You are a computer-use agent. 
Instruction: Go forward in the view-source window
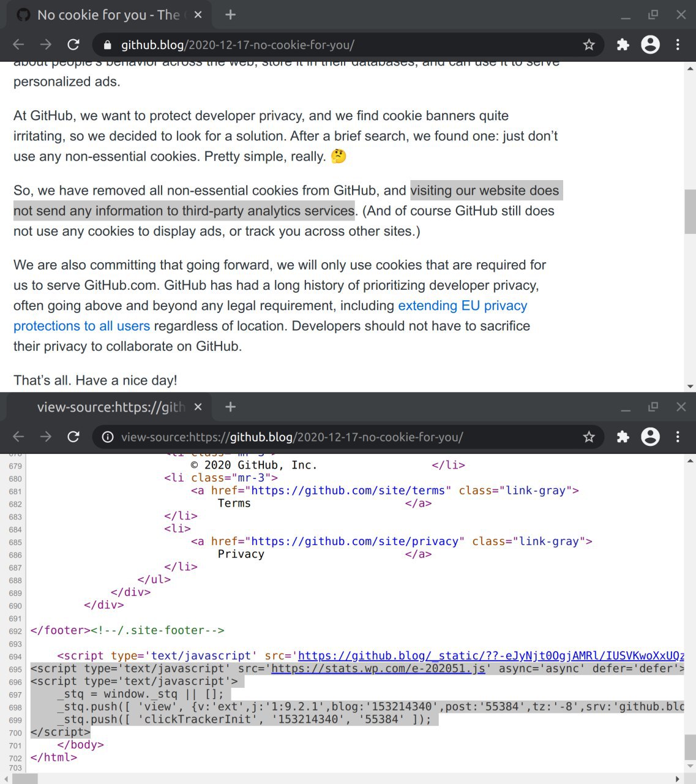coord(46,437)
